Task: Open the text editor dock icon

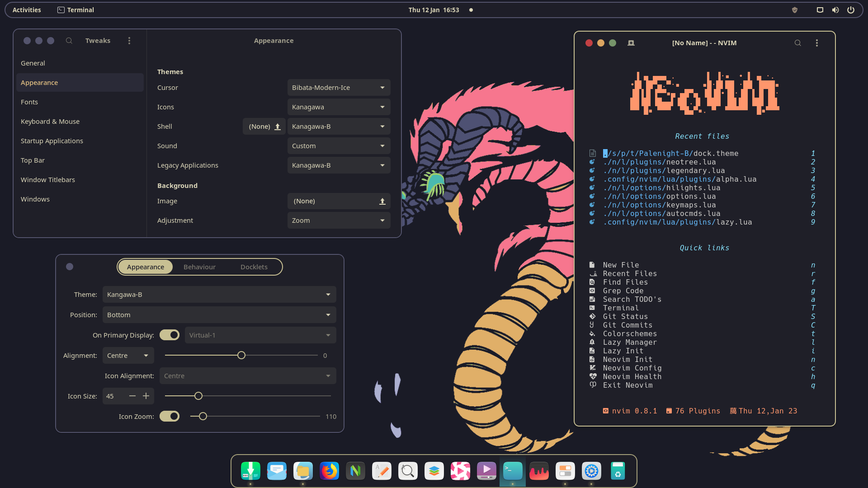Action: (382, 471)
